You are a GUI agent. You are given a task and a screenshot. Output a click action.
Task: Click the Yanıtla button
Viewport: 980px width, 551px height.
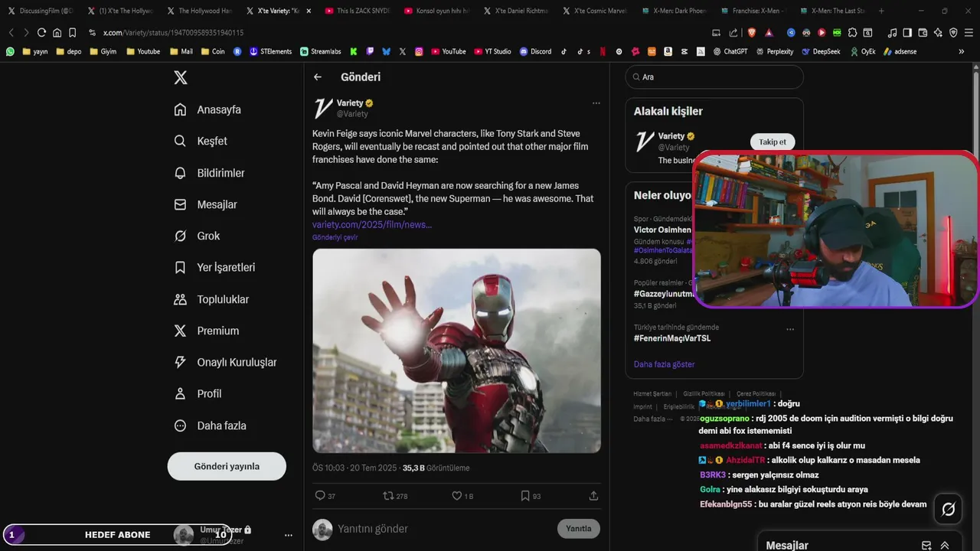578,529
